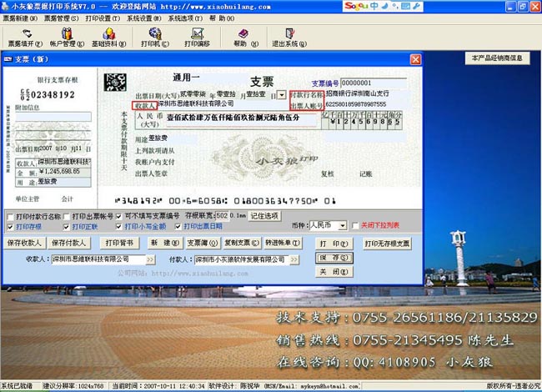Viewport: 542px width, 392px height.
Task: Expand the 币种 currency dropdown
Action: pos(342,225)
